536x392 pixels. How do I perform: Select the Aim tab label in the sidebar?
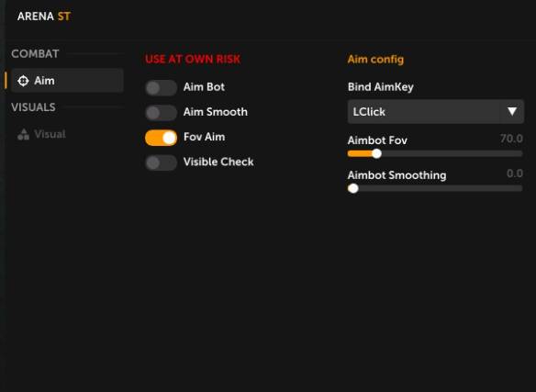(x=44, y=81)
